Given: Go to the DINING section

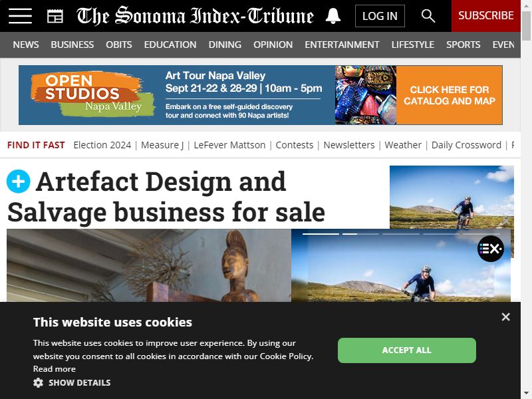Looking at the screenshot, I should coord(225,45).
